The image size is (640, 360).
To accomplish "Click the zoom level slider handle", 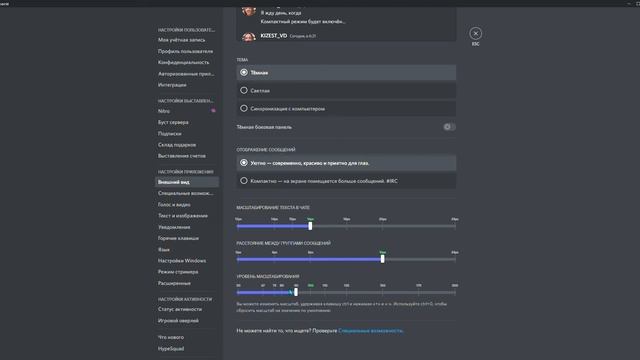I will point(296,292).
